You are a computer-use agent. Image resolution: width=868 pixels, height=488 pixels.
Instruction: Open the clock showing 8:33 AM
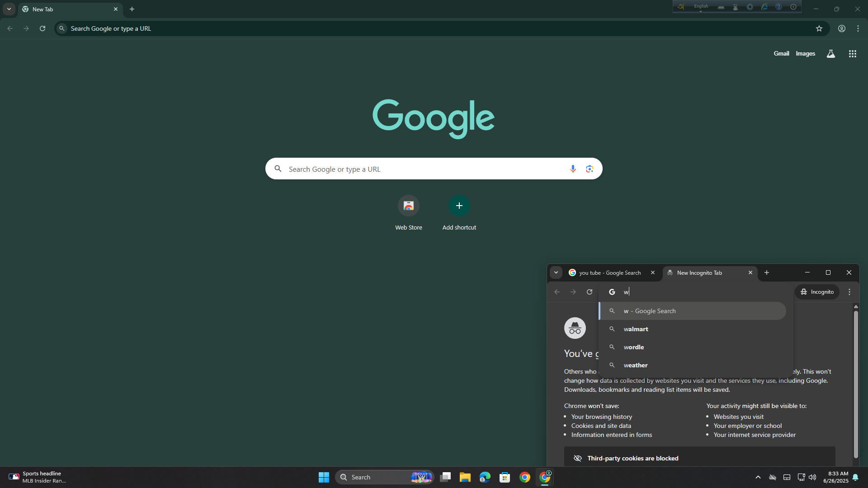pos(836,477)
